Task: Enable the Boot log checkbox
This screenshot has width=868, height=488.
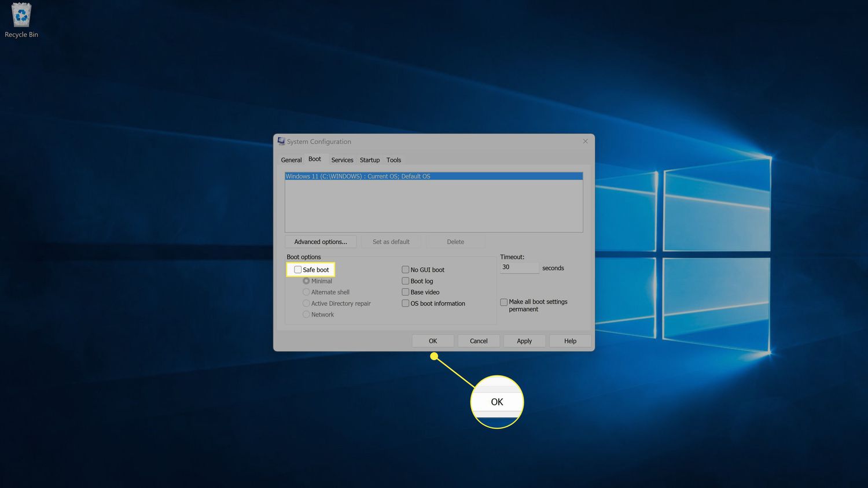Action: [x=406, y=281]
